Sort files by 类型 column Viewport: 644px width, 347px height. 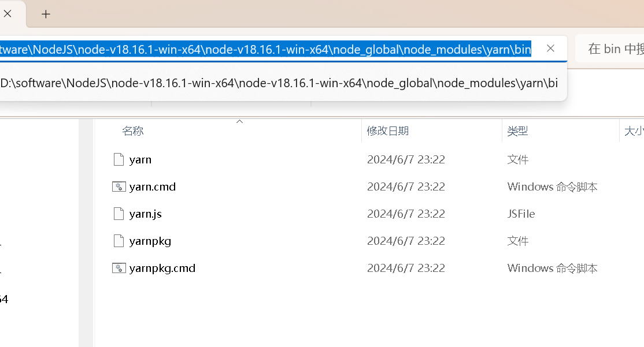point(517,131)
